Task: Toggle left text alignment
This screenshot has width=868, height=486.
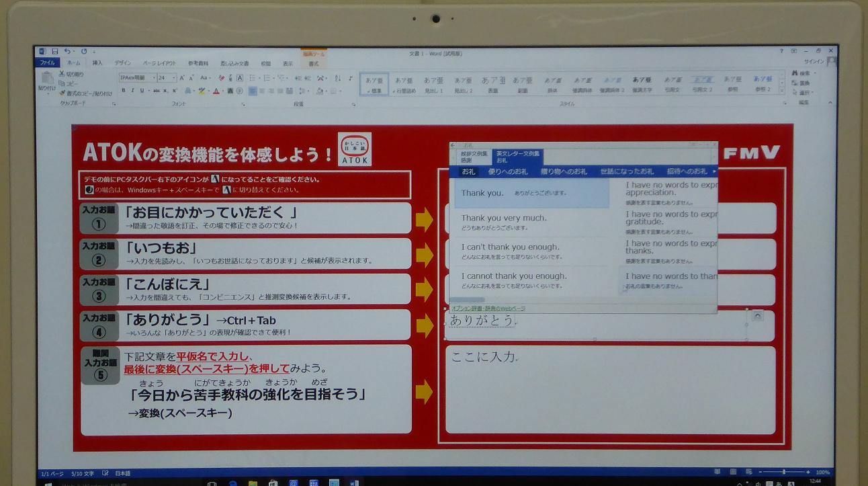Action: coord(253,91)
